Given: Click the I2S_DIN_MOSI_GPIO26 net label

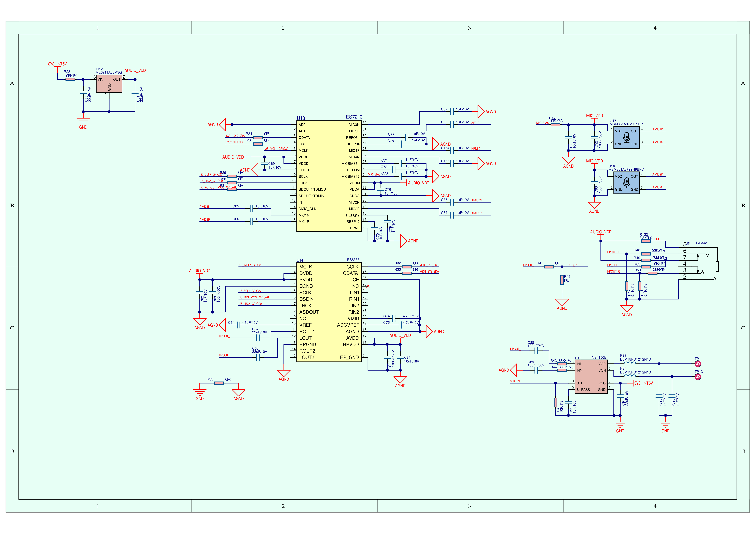Looking at the screenshot, I should click(254, 297).
